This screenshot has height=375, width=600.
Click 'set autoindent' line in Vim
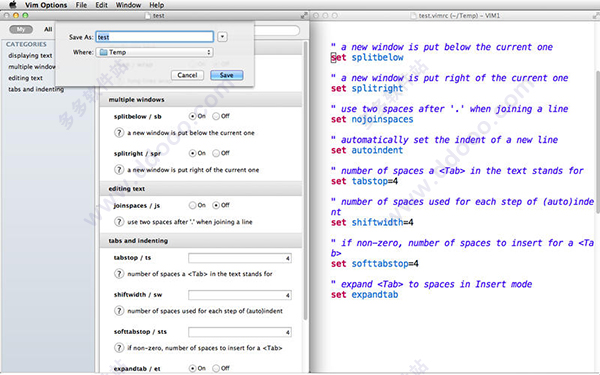[367, 150]
